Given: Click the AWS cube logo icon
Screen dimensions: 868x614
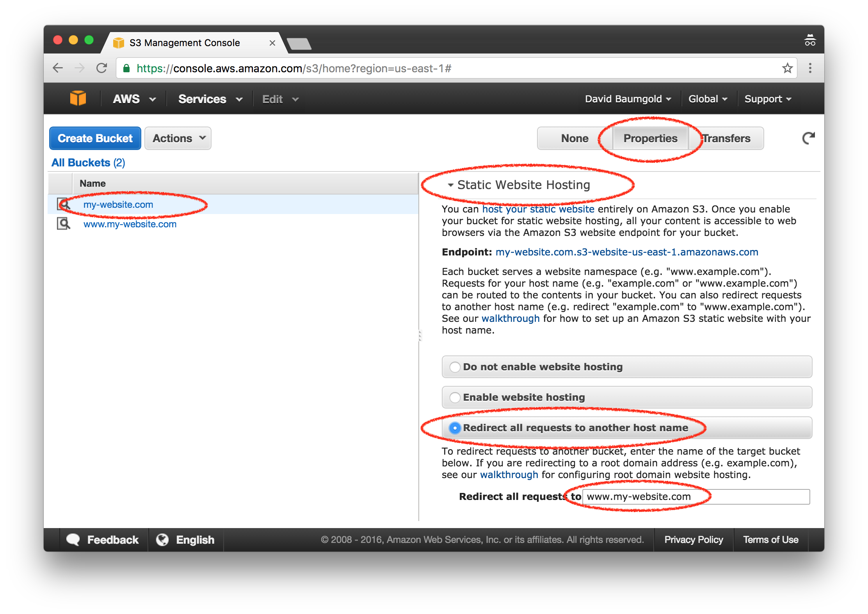Looking at the screenshot, I should click(78, 98).
